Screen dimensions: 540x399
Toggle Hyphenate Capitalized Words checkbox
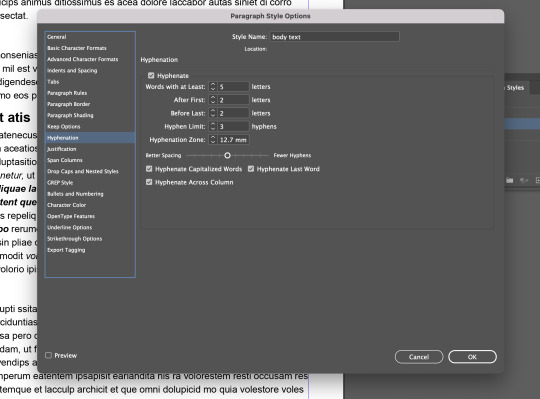click(x=149, y=169)
